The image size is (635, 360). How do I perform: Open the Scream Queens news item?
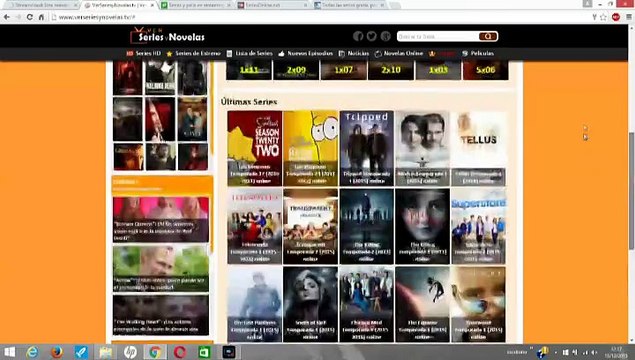[161, 219]
